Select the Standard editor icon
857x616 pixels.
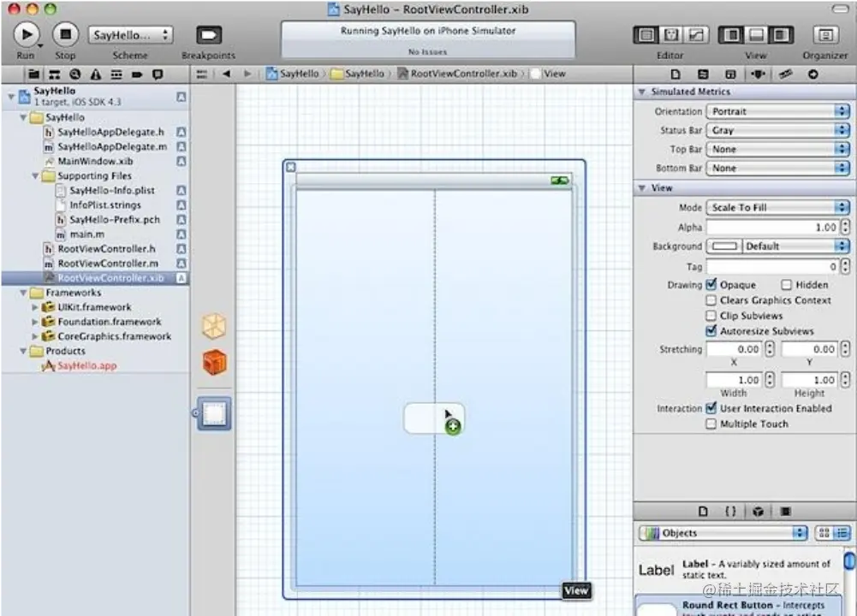tap(646, 35)
